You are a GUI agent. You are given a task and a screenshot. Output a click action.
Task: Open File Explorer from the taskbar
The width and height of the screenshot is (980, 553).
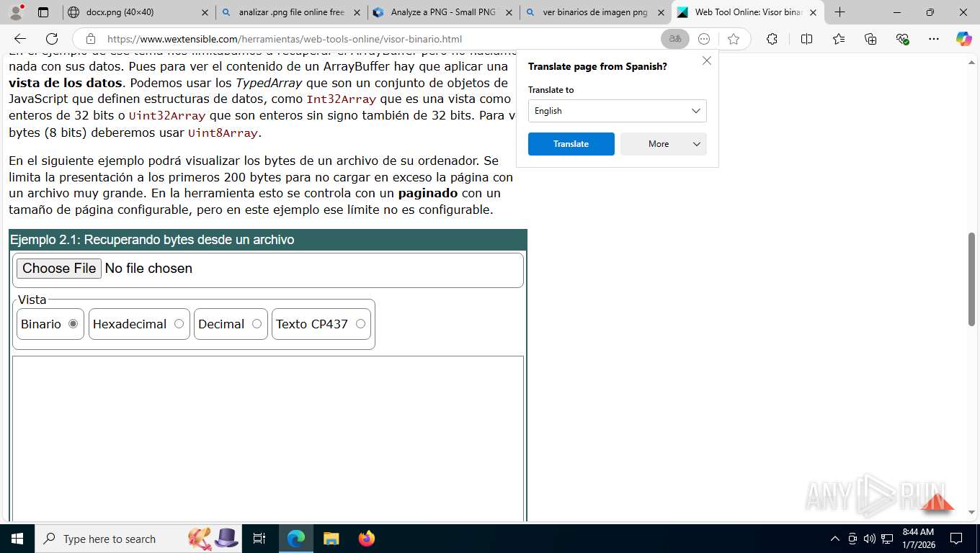click(x=331, y=539)
